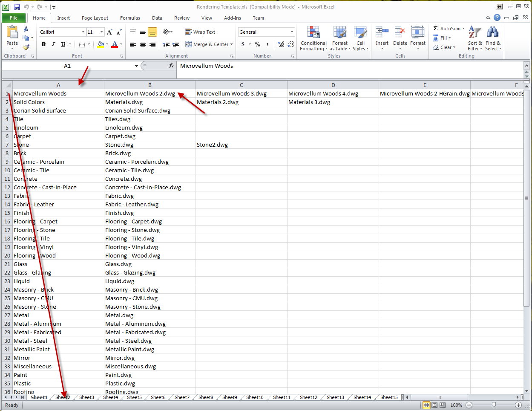This screenshot has height=411, width=532.
Task: Open Format as Table gallery
Action: click(x=340, y=38)
